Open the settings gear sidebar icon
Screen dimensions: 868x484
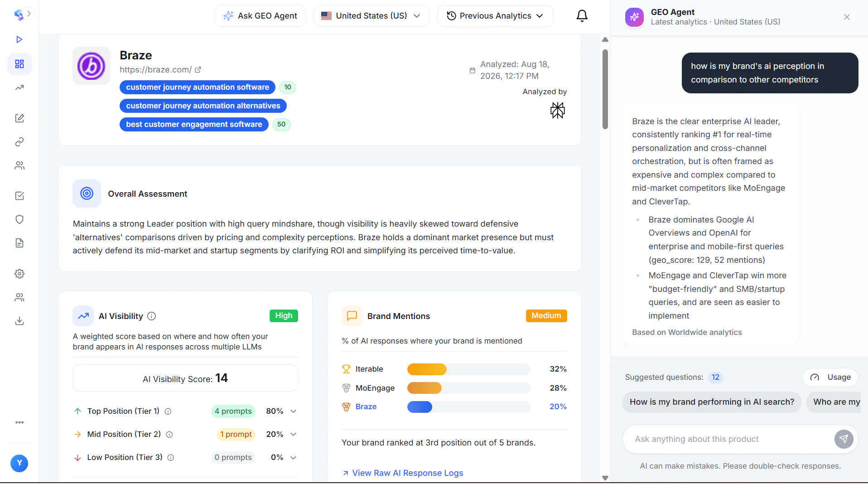(19, 274)
